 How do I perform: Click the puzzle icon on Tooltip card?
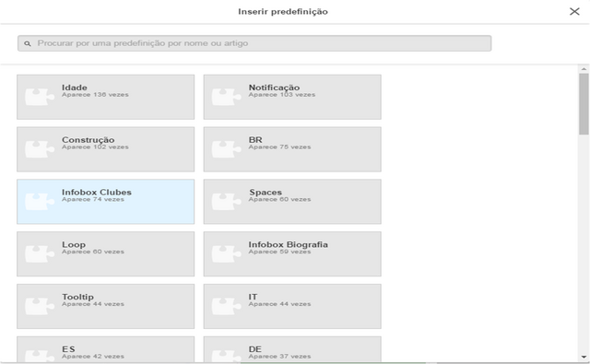40,306
